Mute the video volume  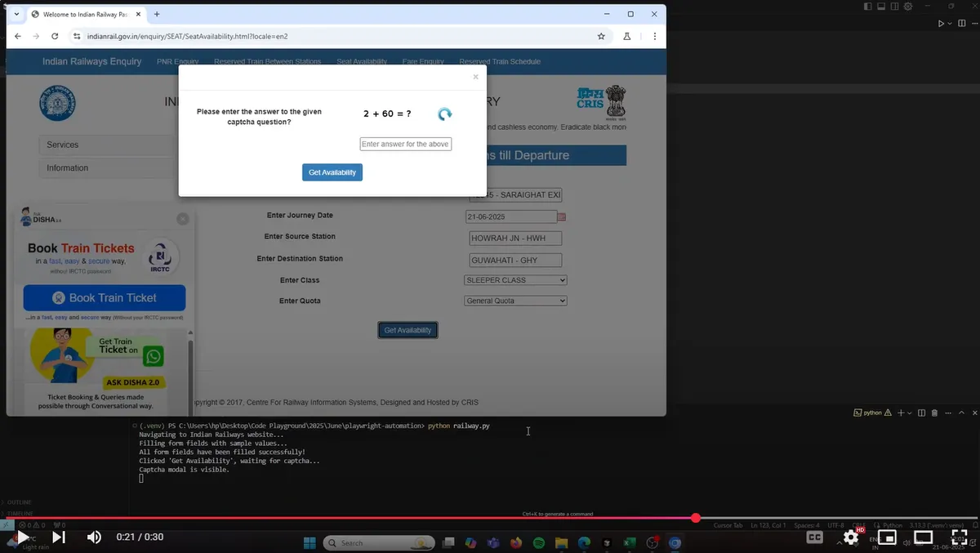click(x=94, y=537)
